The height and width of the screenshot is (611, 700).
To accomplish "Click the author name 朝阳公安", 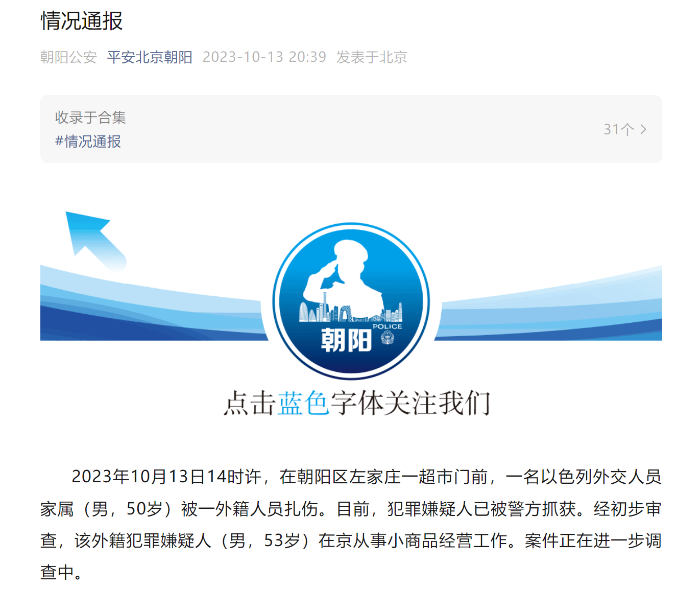I will 68,57.
